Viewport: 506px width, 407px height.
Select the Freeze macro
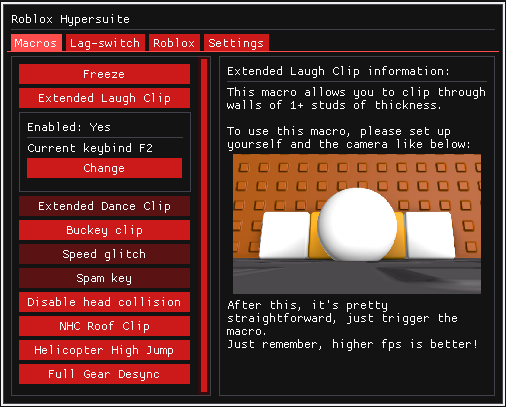coord(104,74)
